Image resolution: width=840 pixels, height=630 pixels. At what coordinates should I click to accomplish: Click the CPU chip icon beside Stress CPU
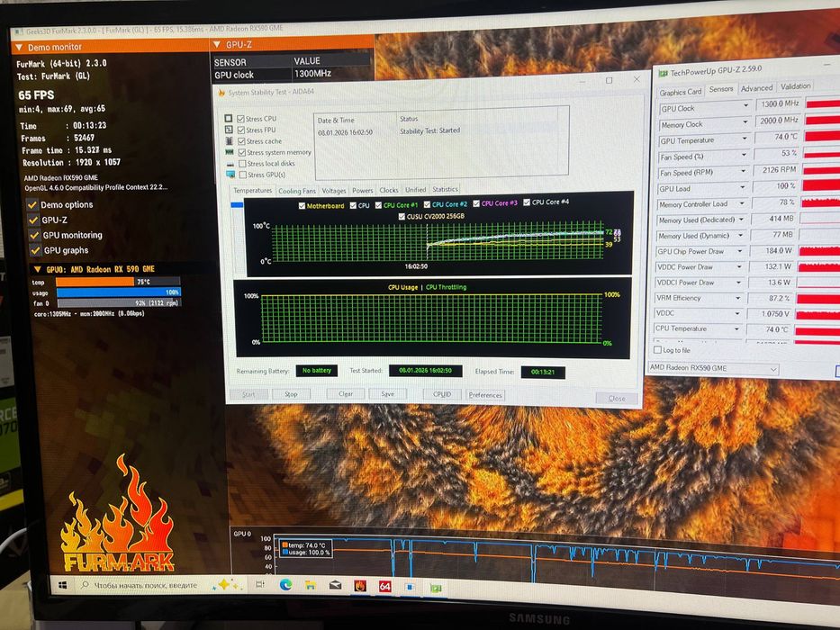pos(229,119)
